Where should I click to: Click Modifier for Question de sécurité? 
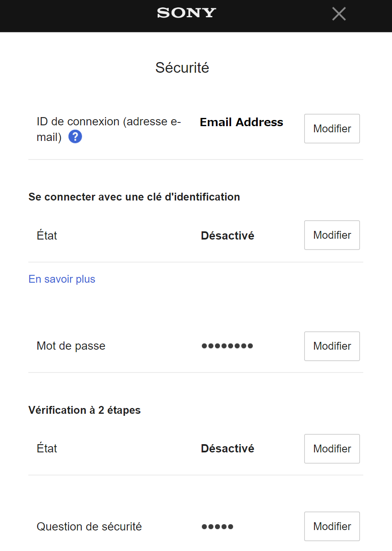(x=332, y=526)
